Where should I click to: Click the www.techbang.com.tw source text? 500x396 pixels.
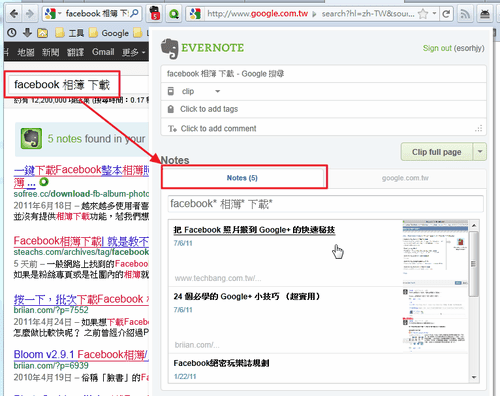(218, 278)
